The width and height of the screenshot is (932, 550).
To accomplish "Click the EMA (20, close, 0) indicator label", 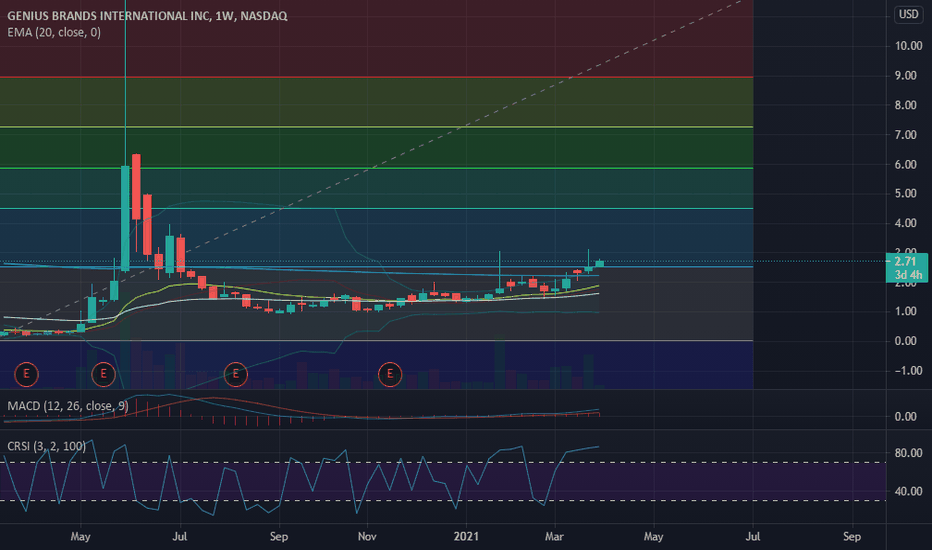I will coord(54,33).
